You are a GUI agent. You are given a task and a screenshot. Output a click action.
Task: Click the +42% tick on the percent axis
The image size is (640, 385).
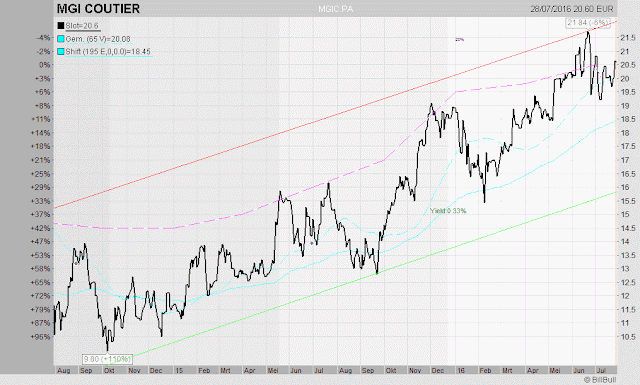(41, 228)
